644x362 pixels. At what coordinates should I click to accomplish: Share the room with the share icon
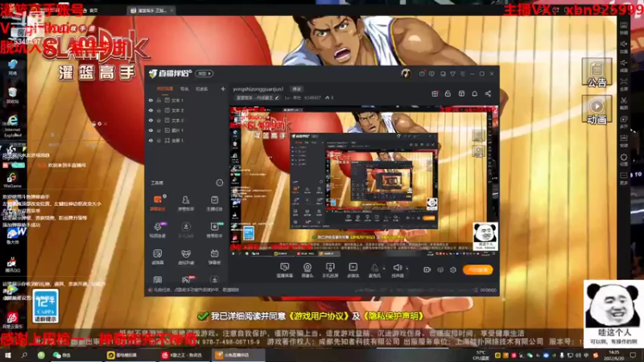(x=488, y=93)
